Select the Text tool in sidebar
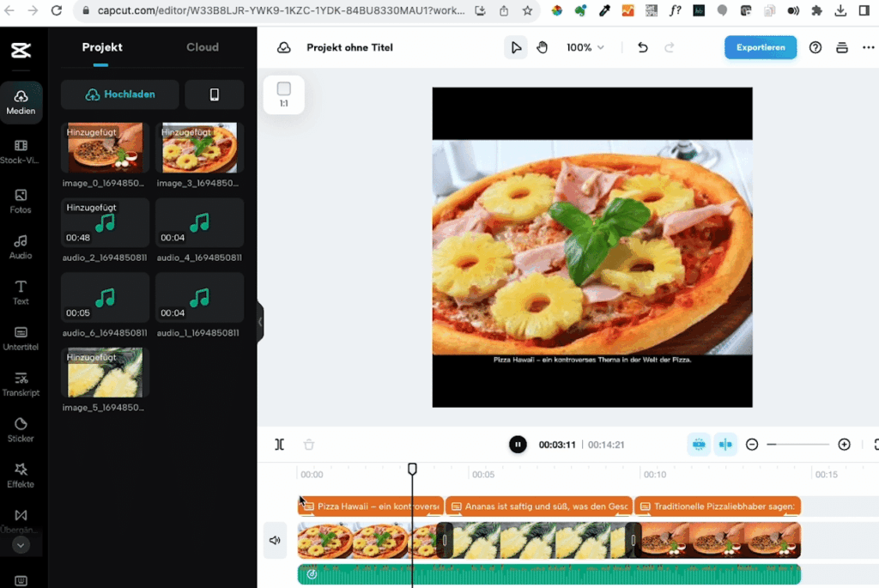 (21, 293)
